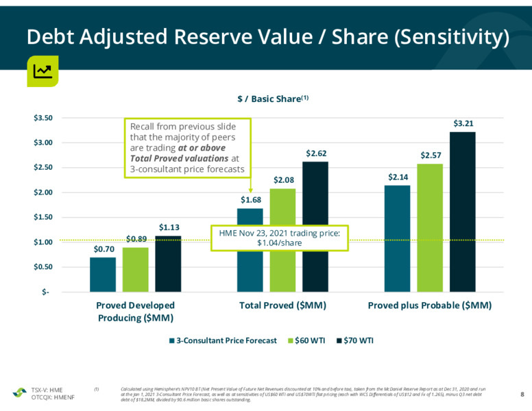532x411 pixels.
Task: Click the $1.68 bar label
Action: (x=251, y=200)
